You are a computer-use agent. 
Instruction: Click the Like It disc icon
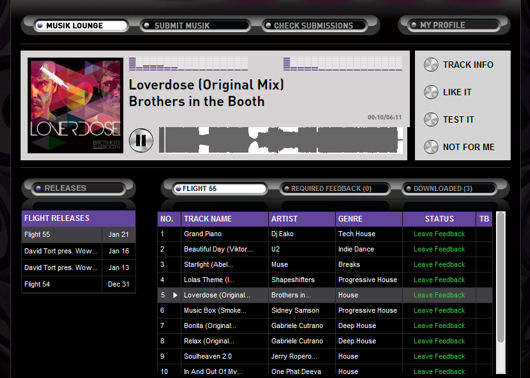pyautogui.click(x=431, y=92)
